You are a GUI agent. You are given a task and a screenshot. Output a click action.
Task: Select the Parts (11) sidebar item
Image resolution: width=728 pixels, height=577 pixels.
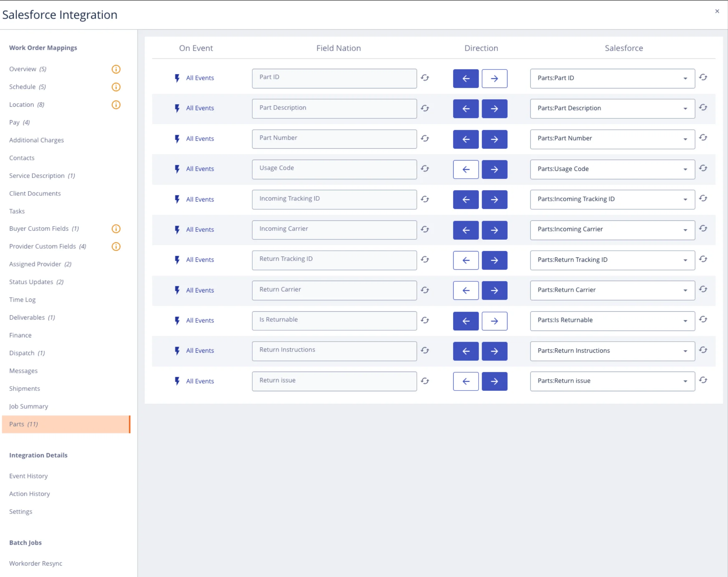pos(66,424)
